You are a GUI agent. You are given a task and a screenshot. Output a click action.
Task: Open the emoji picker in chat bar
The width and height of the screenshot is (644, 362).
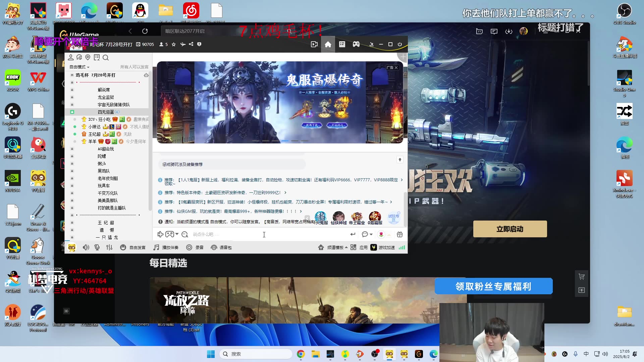(x=185, y=234)
